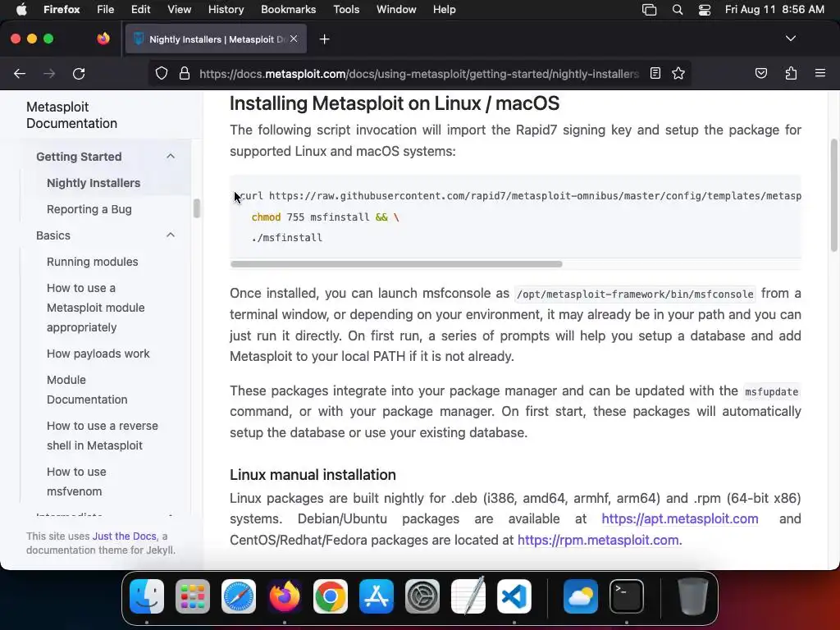
Task: Launch Finder from the Dock
Action: [147, 596]
